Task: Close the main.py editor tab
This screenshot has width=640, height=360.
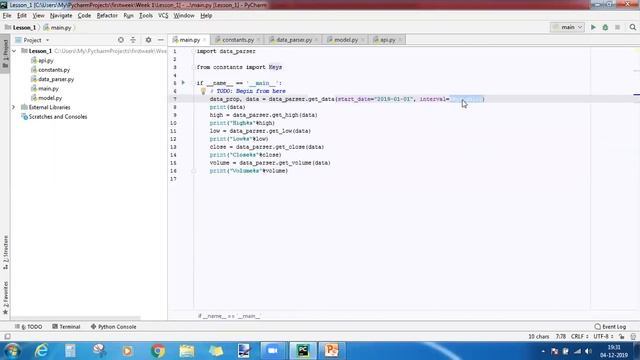Action: (x=204, y=40)
